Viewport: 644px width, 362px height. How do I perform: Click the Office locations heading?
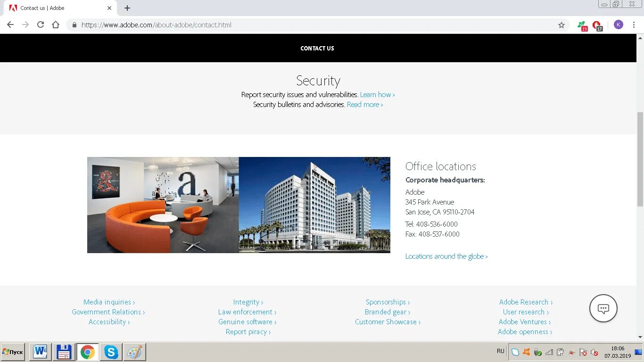coord(441,166)
